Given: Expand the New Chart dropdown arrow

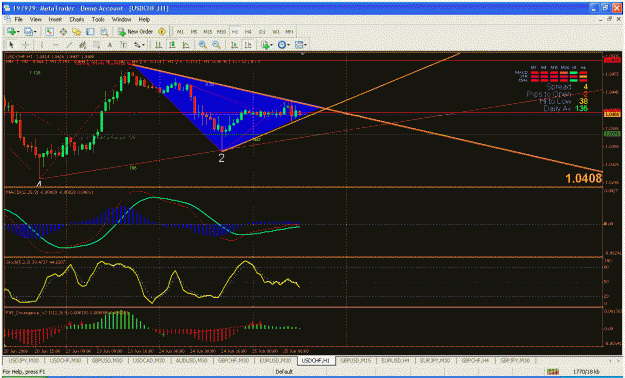Looking at the screenshot, I should 18,32.
